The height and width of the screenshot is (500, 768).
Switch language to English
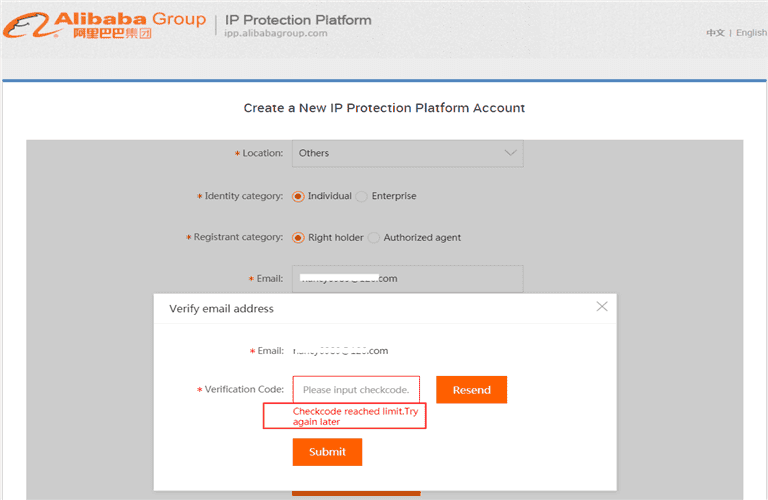pos(751,33)
